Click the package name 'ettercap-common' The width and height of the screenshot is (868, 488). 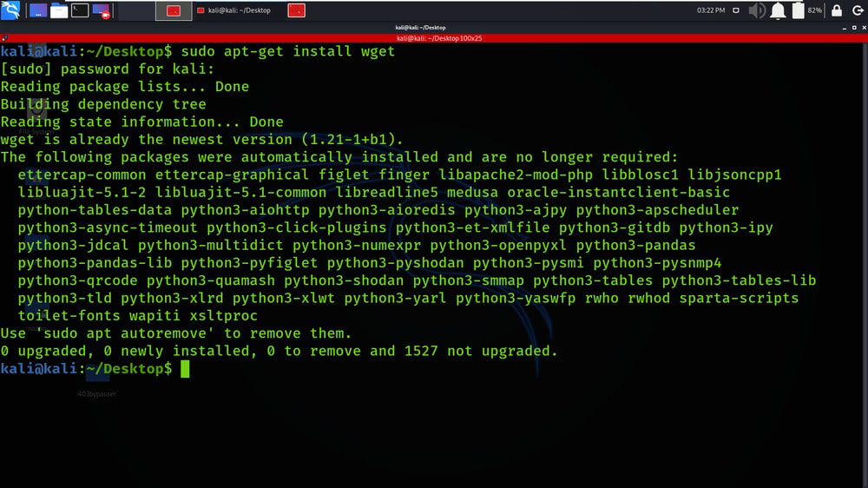[x=82, y=175]
